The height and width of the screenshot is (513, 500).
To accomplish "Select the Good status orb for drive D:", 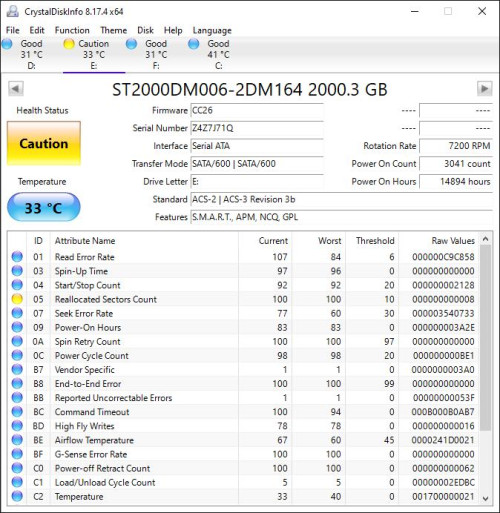I will pos(7,44).
